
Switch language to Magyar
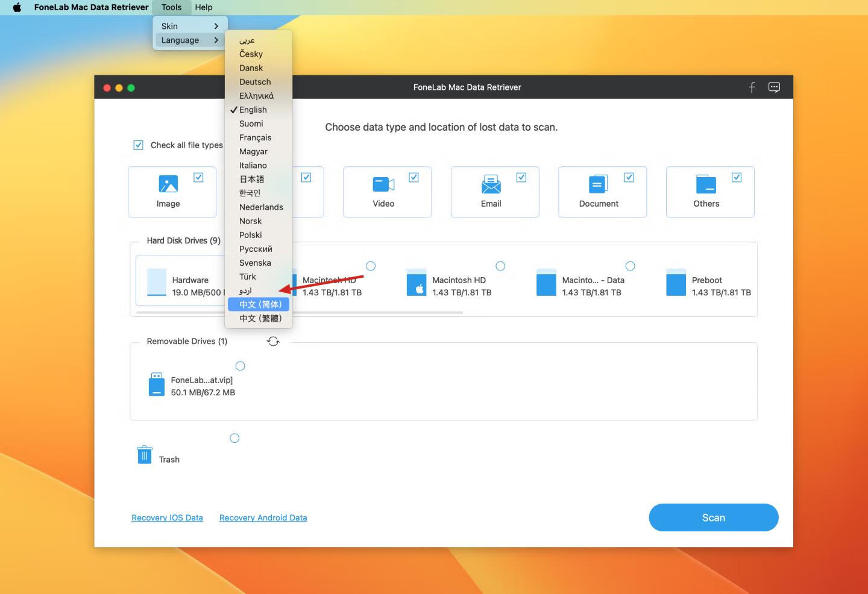[x=259, y=151]
